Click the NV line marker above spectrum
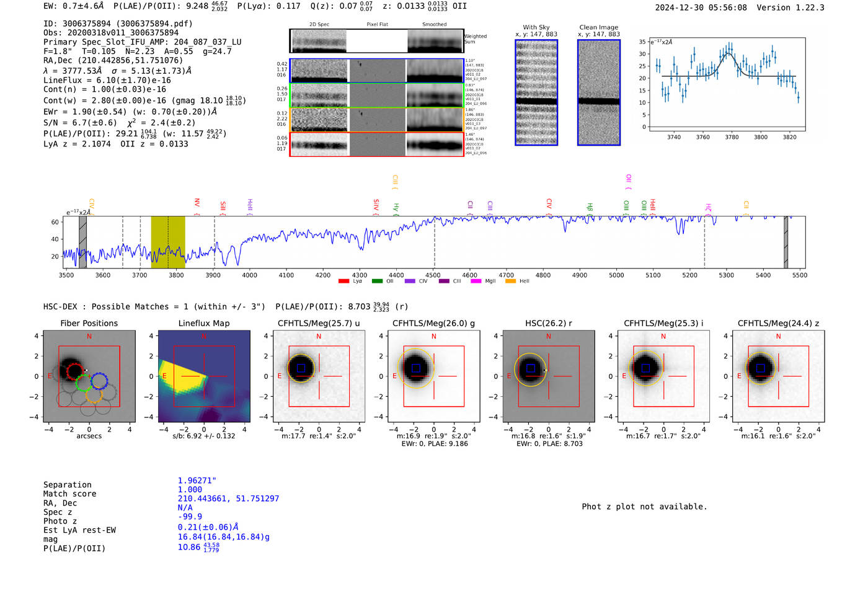Image resolution: width=868 pixels, height=591 pixels. coord(197,207)
